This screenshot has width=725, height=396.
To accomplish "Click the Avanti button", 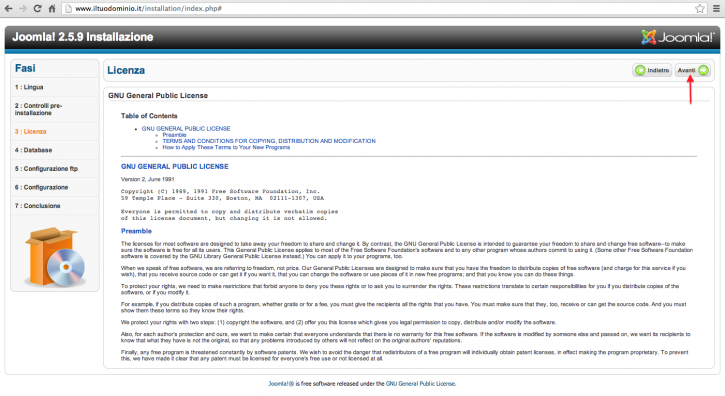I will click(x=693, y=70).
